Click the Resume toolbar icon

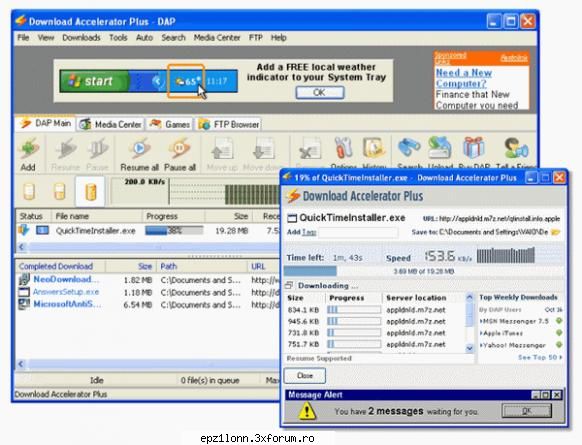point(66,149)
